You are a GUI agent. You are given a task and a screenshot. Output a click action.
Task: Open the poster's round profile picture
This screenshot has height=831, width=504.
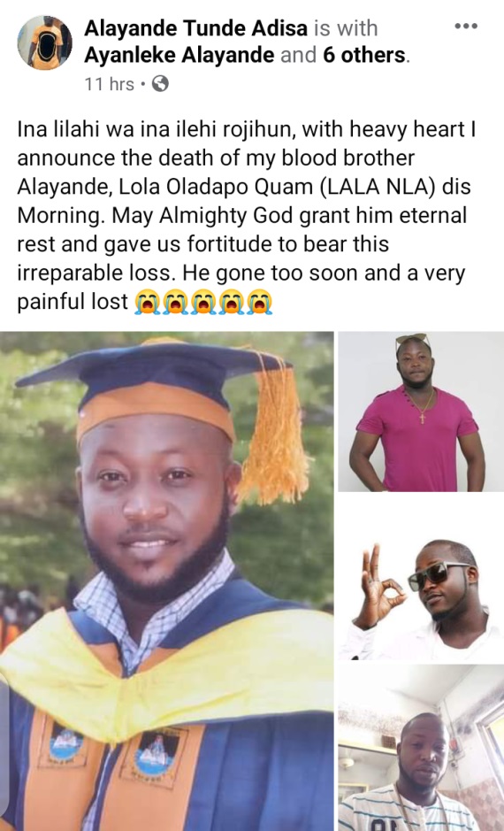(45, 42)
